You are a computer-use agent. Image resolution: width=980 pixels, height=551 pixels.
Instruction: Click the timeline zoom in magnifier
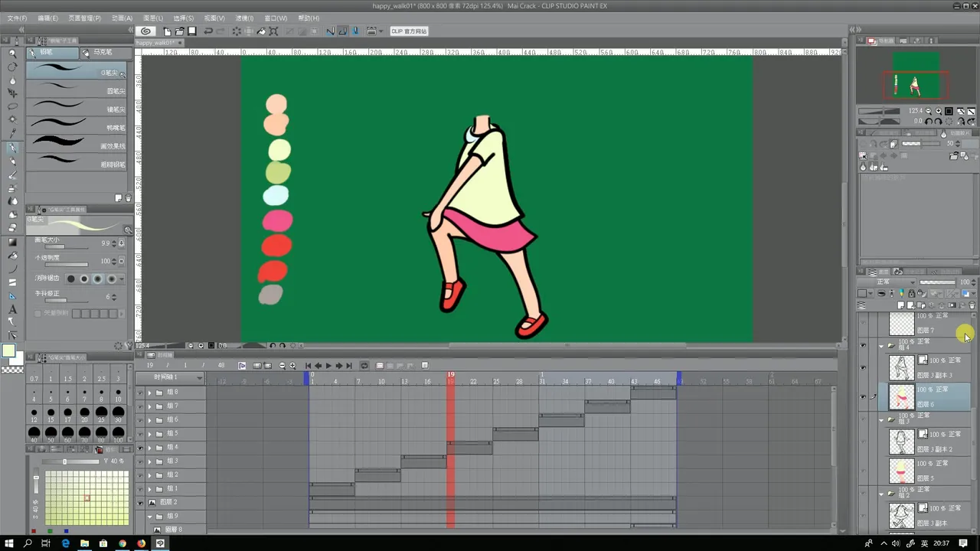pyautogui.click(x=292, y=366)
